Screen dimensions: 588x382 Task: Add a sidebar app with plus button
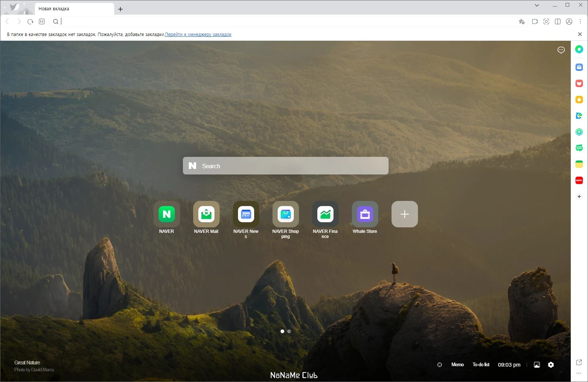[579, 197]
